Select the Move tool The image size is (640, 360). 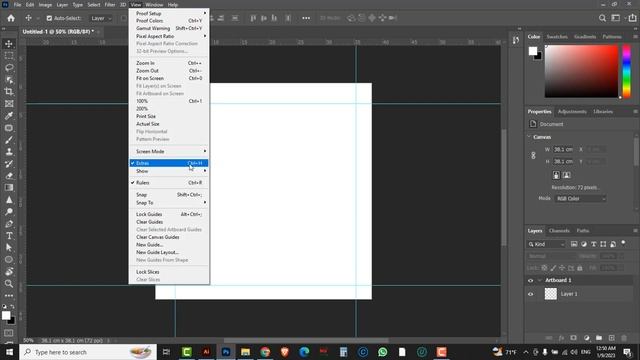(9, 44)
